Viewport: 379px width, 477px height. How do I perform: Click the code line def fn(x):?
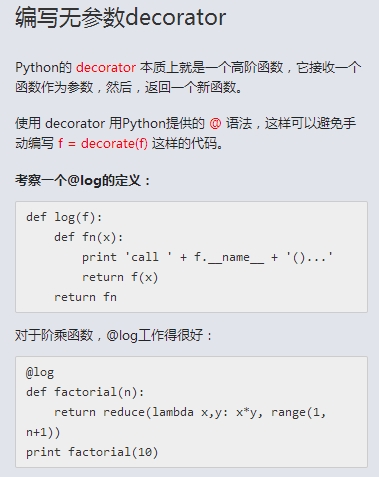(89, 237)
